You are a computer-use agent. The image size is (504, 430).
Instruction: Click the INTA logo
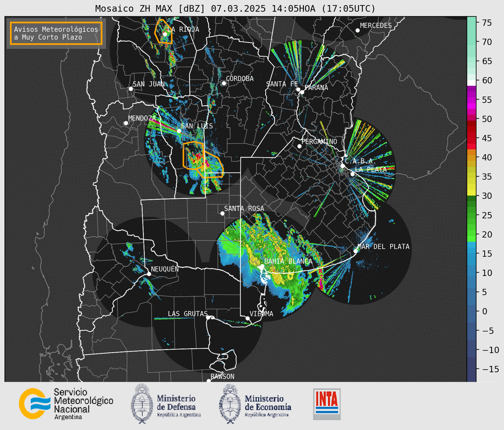[327, 404]
